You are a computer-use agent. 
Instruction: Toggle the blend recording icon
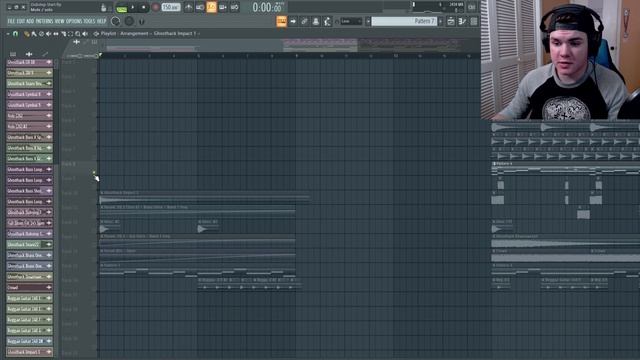point(223,7)
